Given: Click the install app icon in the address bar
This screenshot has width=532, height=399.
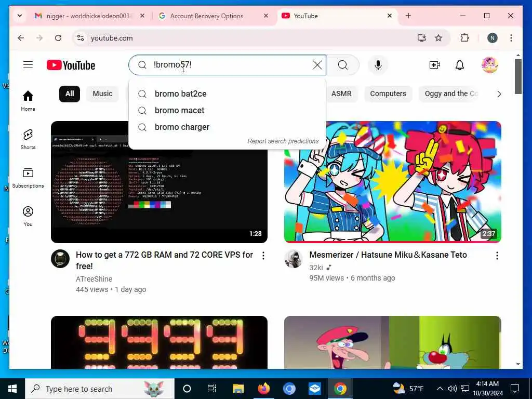Looking at the screenshot, I should [x=421, y=37].
